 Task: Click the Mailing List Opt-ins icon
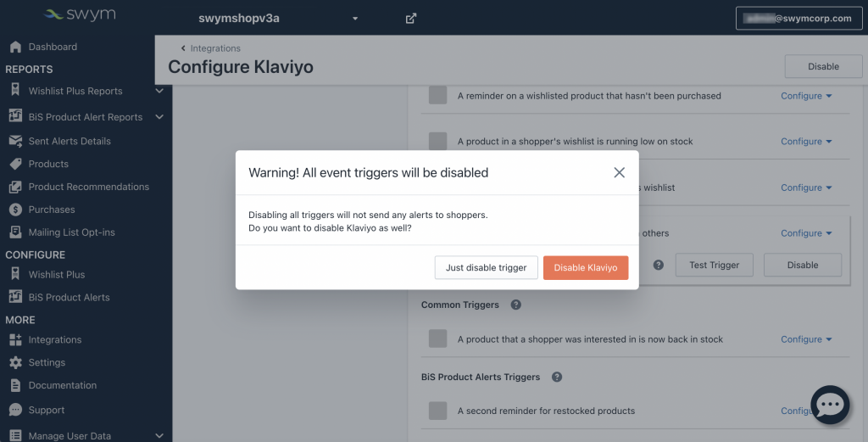point(15,232)
